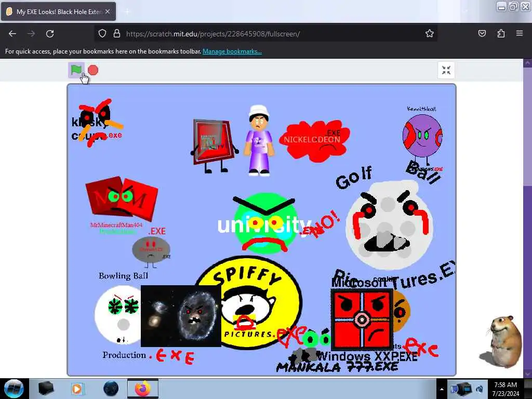Exit fullscreen mode using the collapse icon
Screen dimensions: 532x399
[x=446, y=70]
